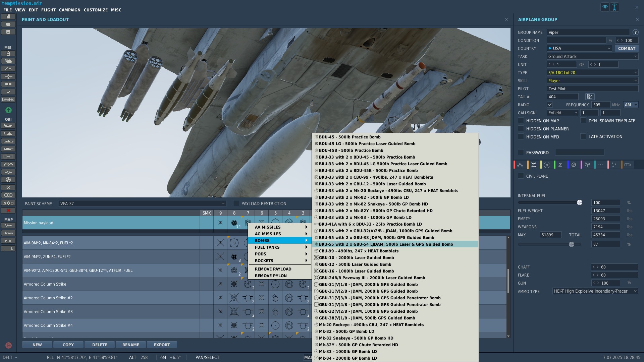Enable the HIDDEN ON MAP checkbox
The image size is (644, 362).
pos(521,121)
